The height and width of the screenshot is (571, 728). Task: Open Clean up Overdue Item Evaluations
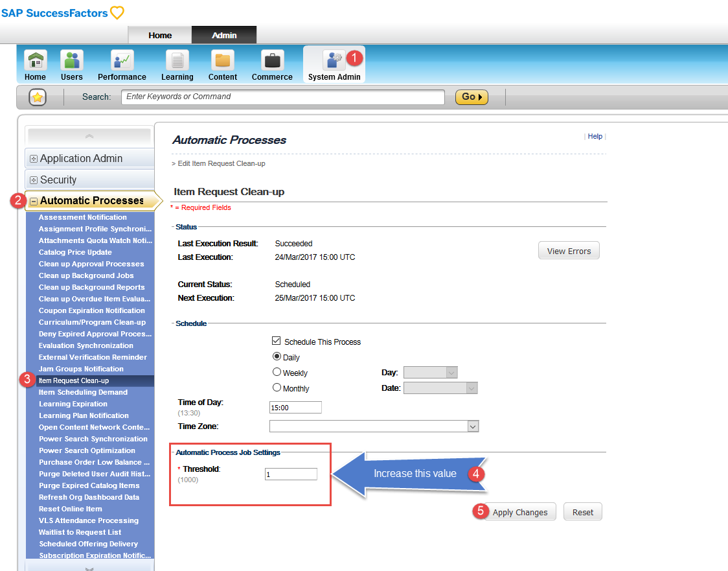click(95, 299)
